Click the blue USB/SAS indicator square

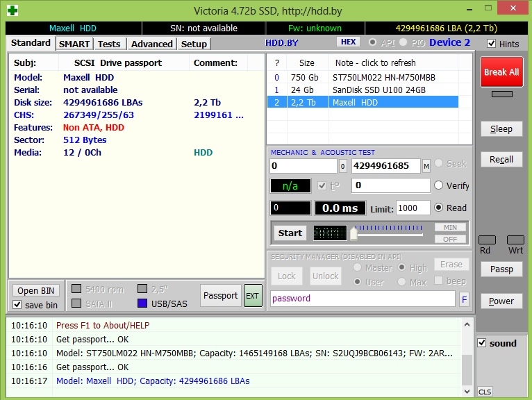tap(142, 303)
